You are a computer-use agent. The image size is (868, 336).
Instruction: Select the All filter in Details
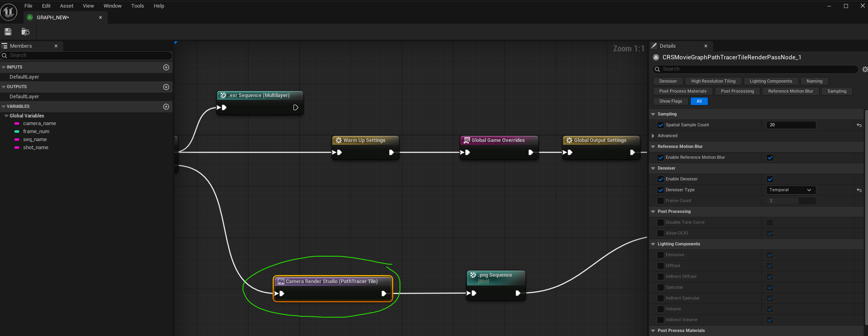pyautogui.click(x=699, y=101)
